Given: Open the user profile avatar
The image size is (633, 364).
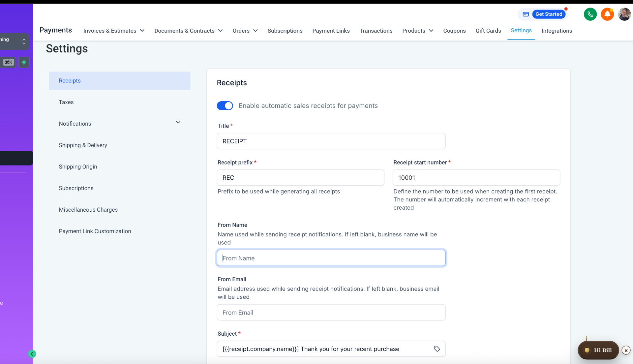Looking at the screenshot, I should (x=624, y=14).
